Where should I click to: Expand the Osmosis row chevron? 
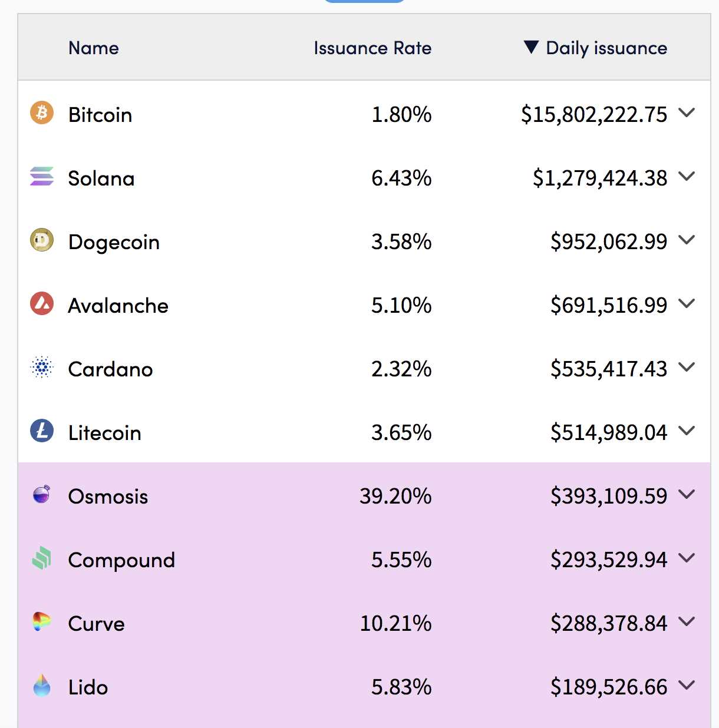click(x=687, y=494)
